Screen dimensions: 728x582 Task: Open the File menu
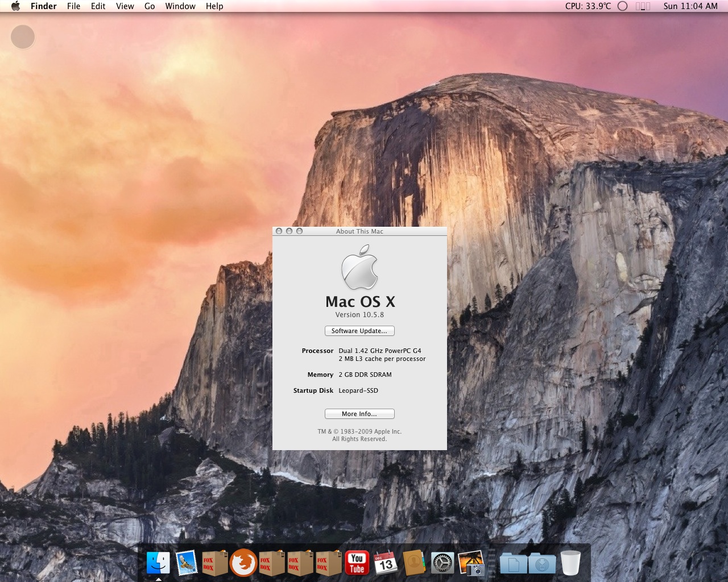click(x=73, y=6)
